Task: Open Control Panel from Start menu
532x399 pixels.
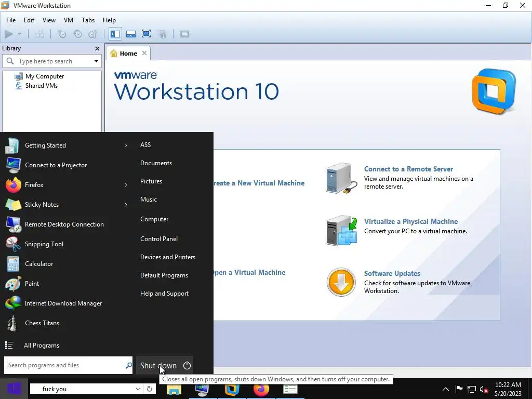Action: [x=159, y=239]
